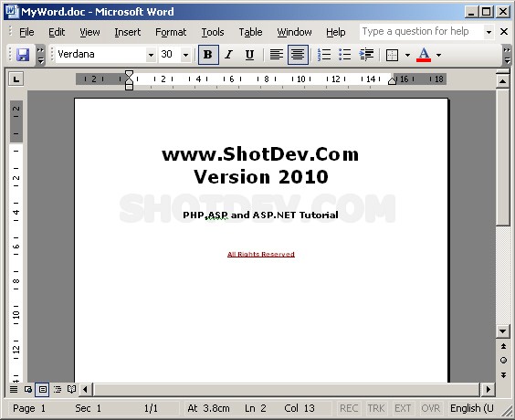This screenshot has height=420, width=515.
Task: Click the All Rights Reserved link
Action: [x=261, y=254]
